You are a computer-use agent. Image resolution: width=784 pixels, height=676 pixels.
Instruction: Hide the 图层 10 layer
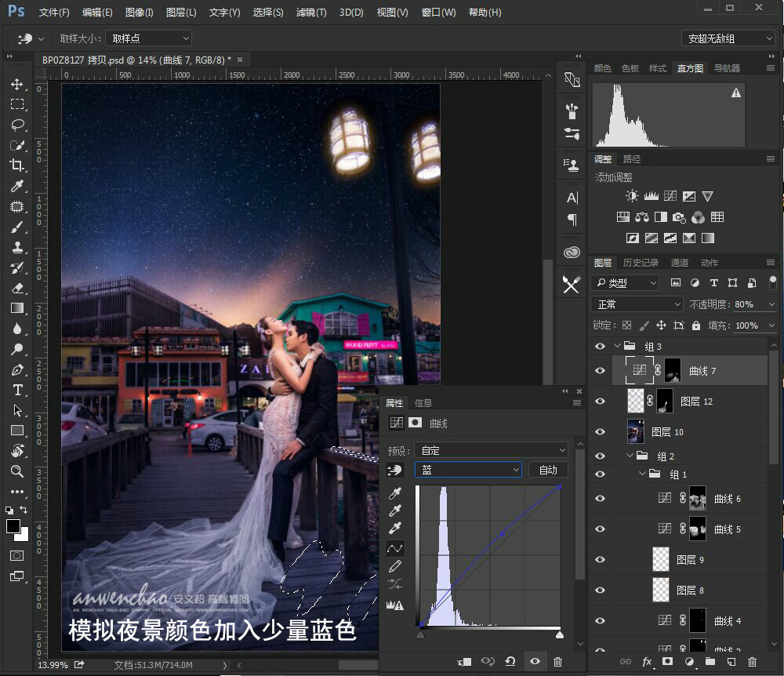600,431
